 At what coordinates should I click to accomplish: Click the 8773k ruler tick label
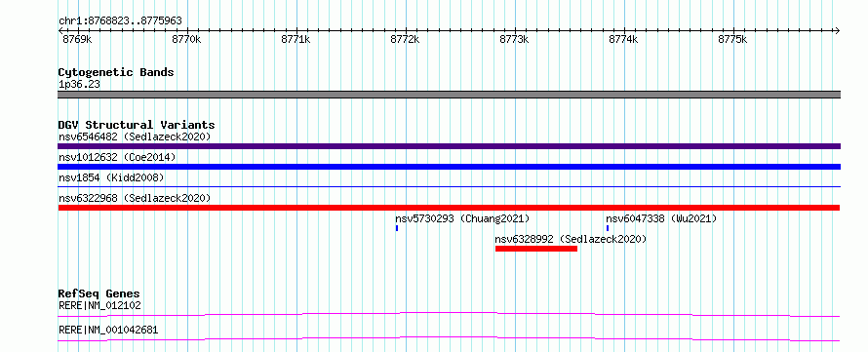[x=514, y=40]
